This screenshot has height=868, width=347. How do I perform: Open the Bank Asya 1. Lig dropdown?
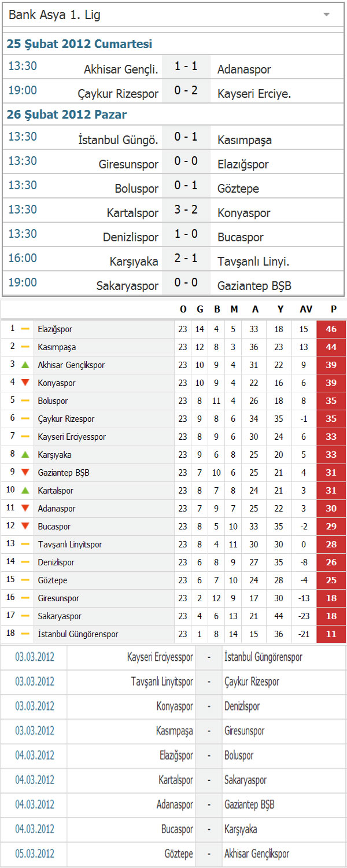pyautogui.click(x=172, y=15)
